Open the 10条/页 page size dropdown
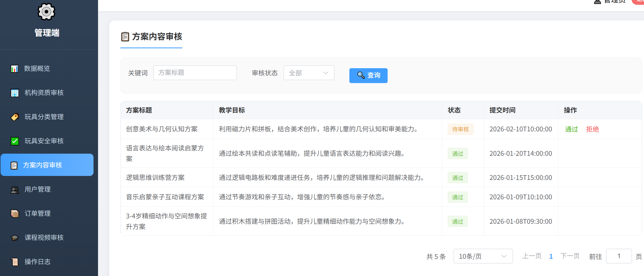The height and width of the screenshot is (276, 644). (x=483, y=256)
